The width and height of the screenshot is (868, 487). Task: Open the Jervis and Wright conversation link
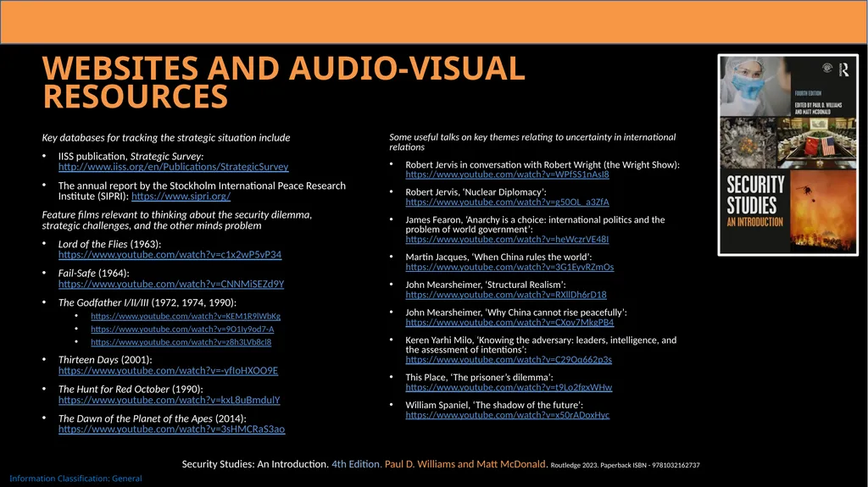click(x=507, y=174)
